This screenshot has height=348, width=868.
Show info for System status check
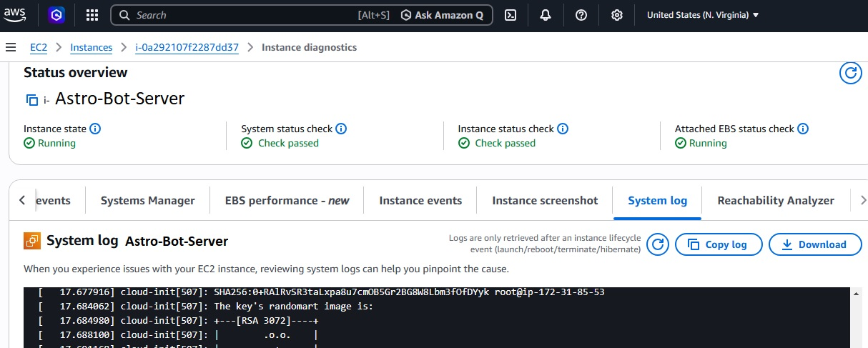pos(341,129)
